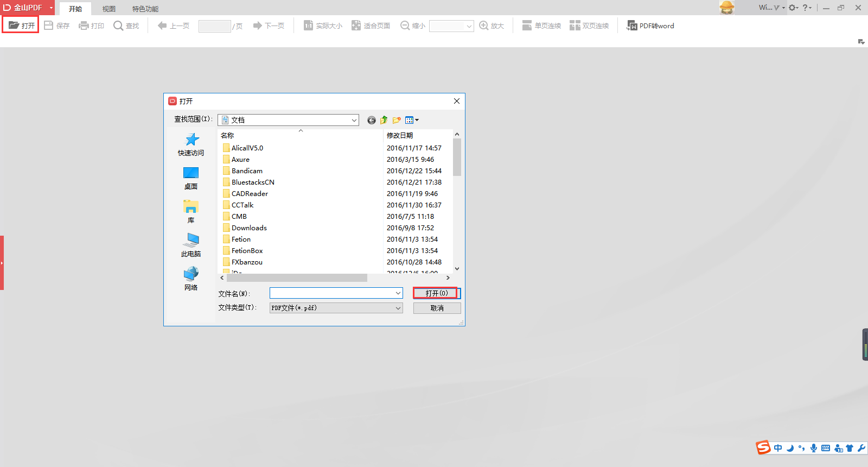Select This PC (此电脑) in sidebar

pos(191,245)
